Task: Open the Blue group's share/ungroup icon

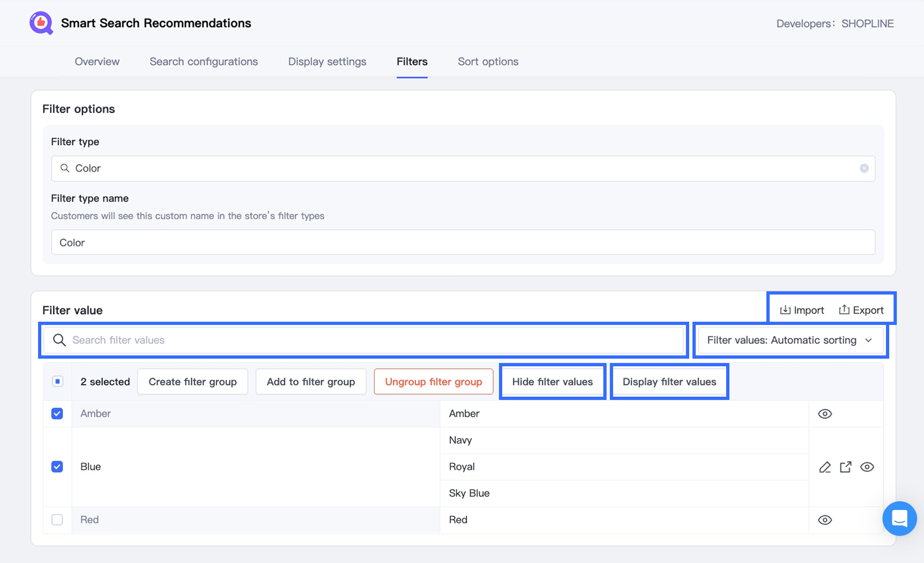Action: click(846, 467)
